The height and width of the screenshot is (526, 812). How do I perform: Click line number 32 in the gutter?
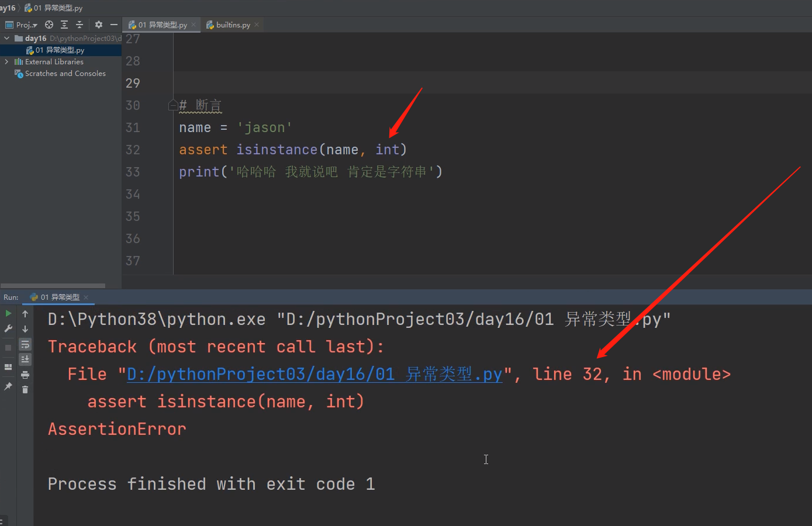tap(133, 150)
